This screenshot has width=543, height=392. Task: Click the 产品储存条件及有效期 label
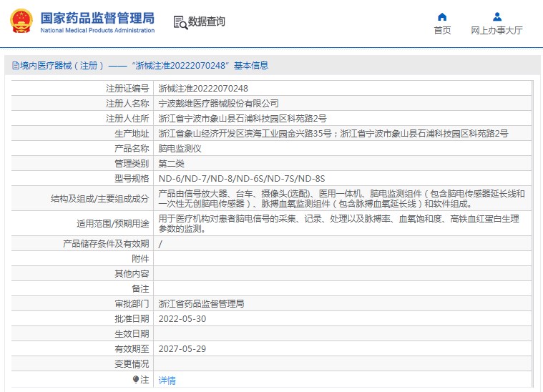pos(106,244)
